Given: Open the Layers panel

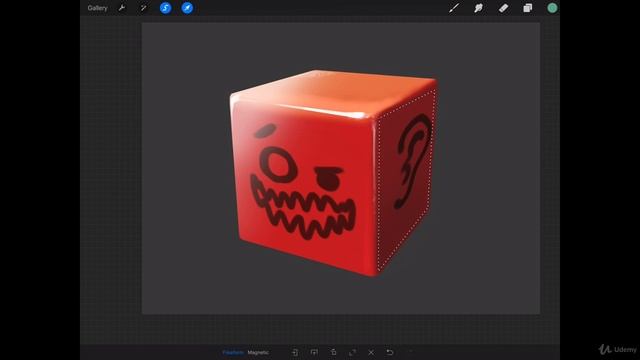Looking at the screenshot, I should [528, 8].
